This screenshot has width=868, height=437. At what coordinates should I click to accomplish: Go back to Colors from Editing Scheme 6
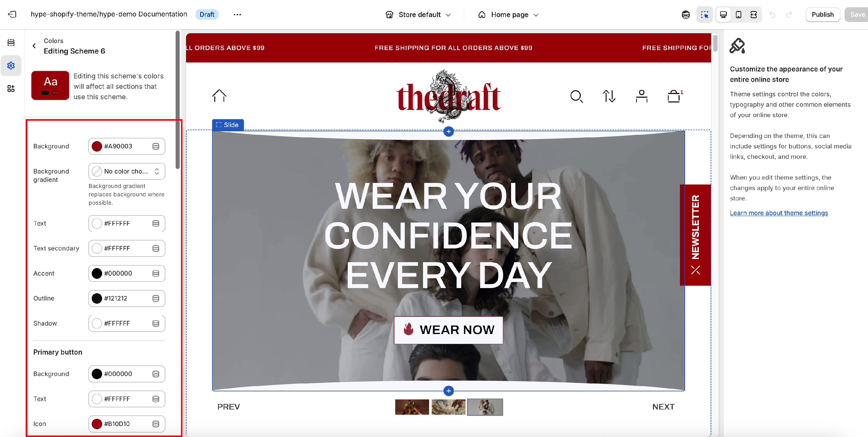34,46
